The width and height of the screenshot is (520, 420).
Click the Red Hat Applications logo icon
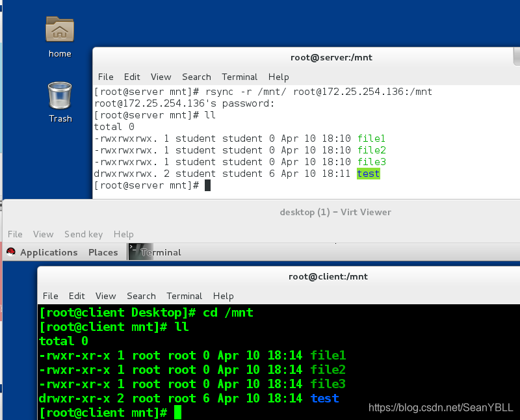pyautogui.click(x=11, y=252)
